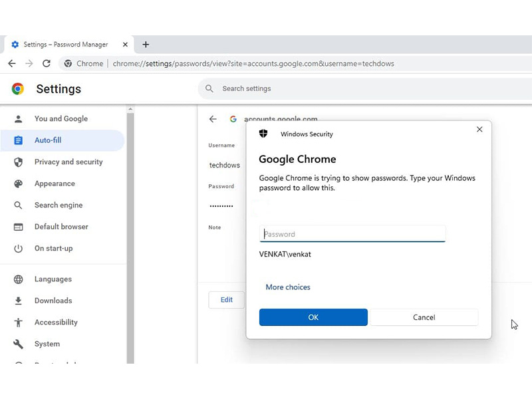The image size is (532, 399).
Task: Click the Appearance palette icon
Action: [19, 184]
